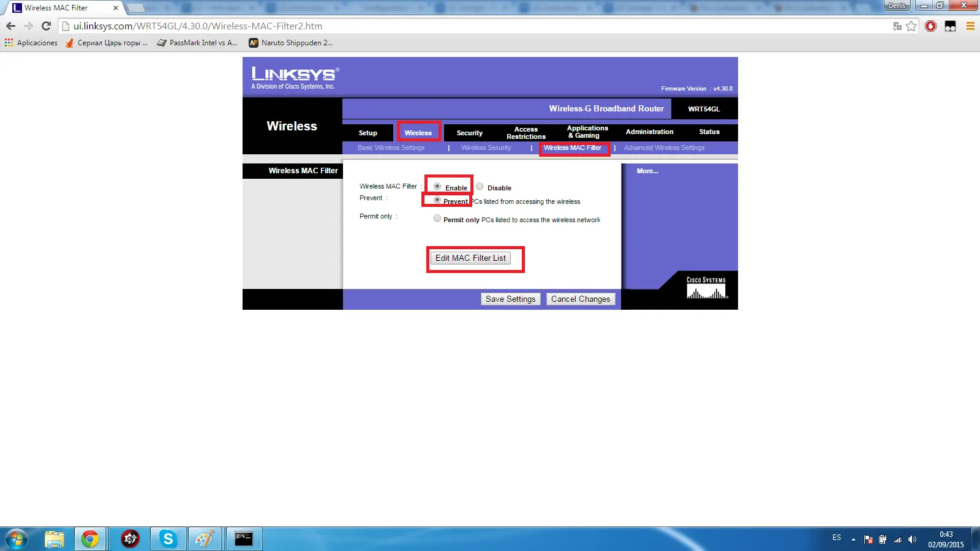Viewport: 980px width, 551px height.
Task: Open the red gear taskbar application
Action: point(130,539)
